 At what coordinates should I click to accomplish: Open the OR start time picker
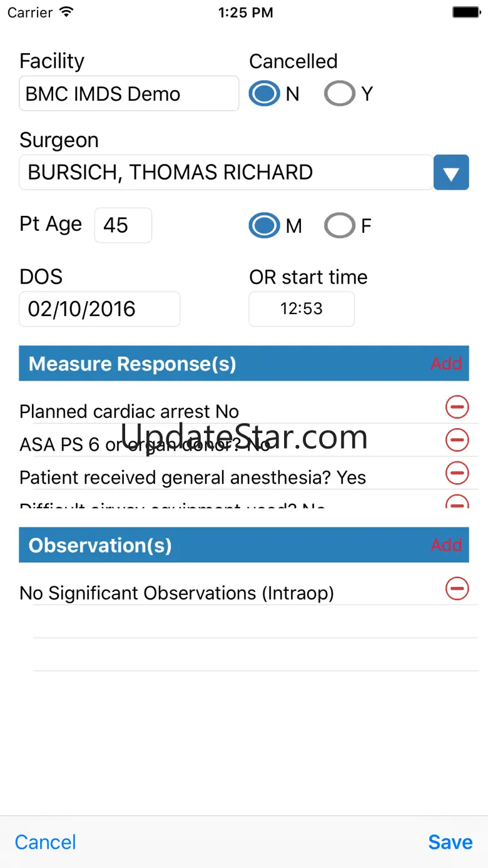tap(302, 309)
